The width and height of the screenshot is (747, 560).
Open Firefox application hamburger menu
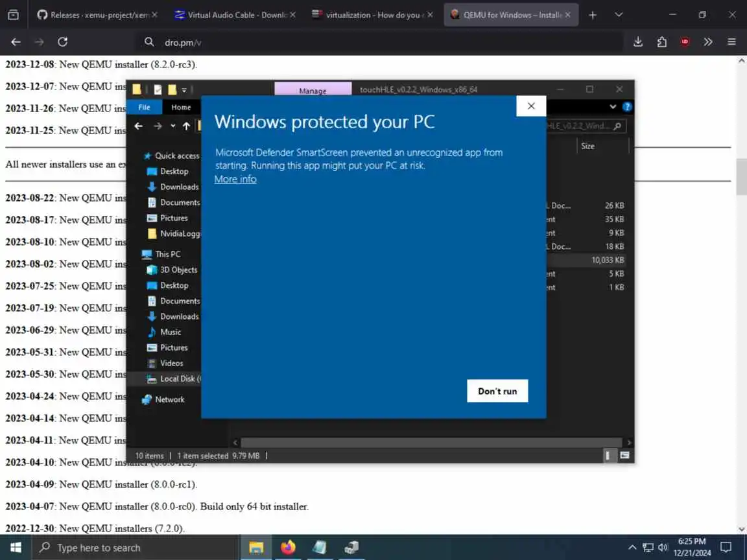click(x=731, y=42)
